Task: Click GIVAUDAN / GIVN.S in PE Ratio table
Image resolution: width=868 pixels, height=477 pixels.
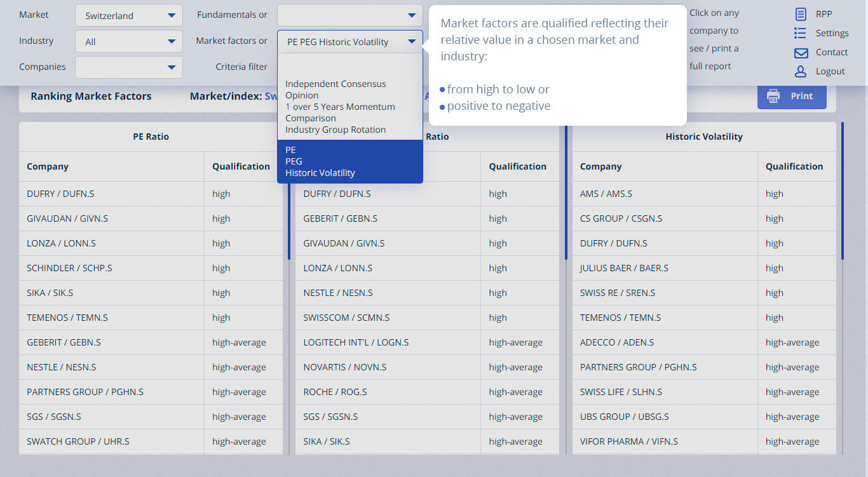Action: click(151, 218)
